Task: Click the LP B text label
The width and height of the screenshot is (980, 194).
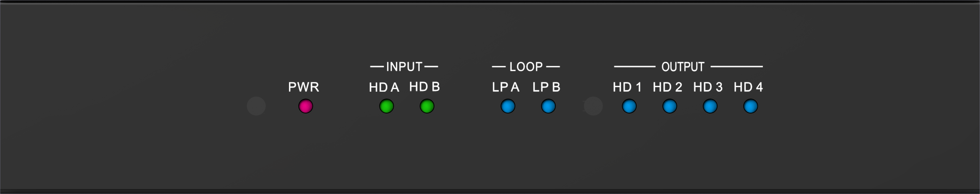Action: coord(546,87)
